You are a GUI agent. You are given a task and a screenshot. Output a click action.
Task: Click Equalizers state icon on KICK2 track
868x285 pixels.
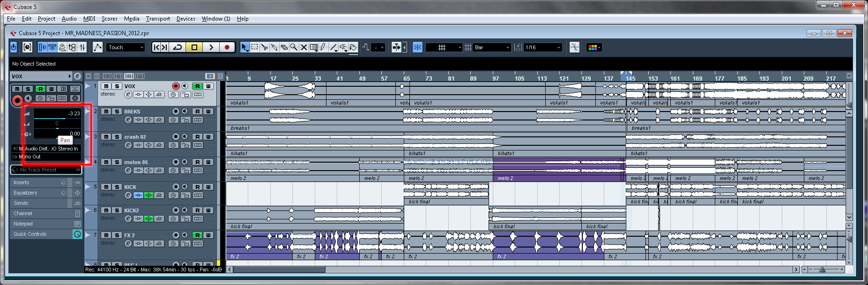[149, 219]
